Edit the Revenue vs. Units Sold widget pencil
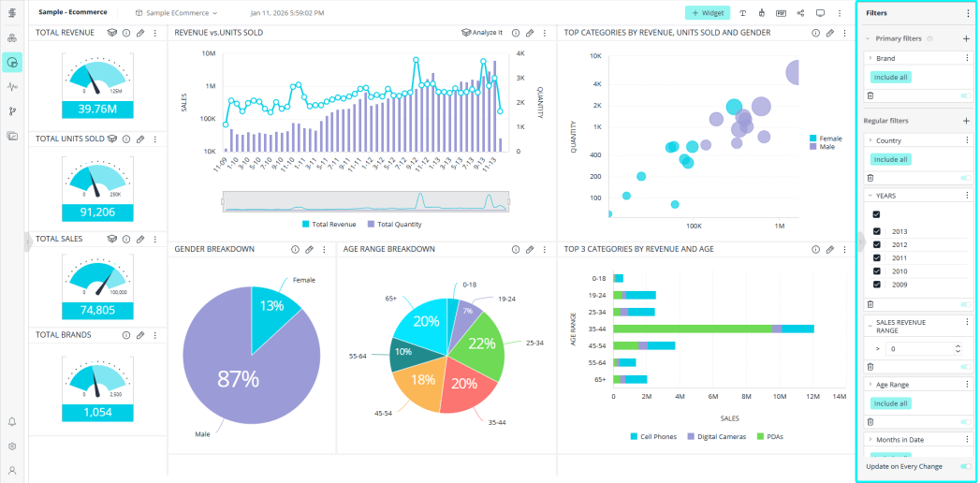The width and height of the screenshot is (980, 483). [529, 33]
